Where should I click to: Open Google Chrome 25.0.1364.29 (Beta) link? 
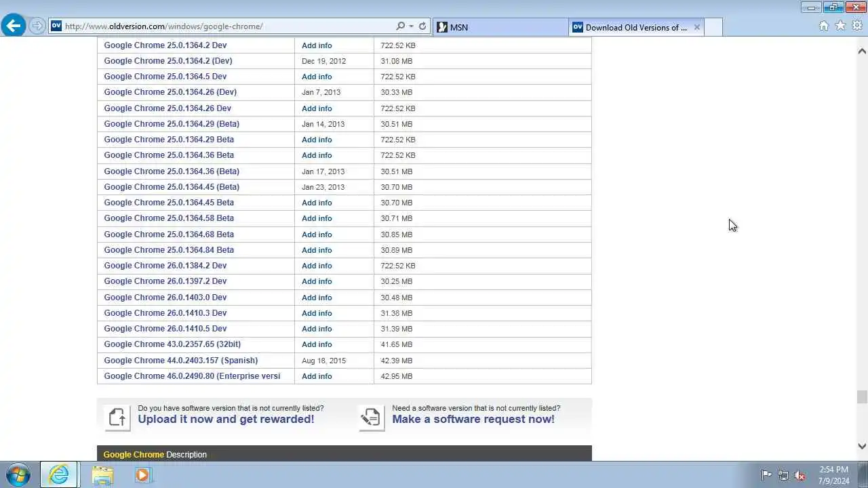tap(172, 124)
